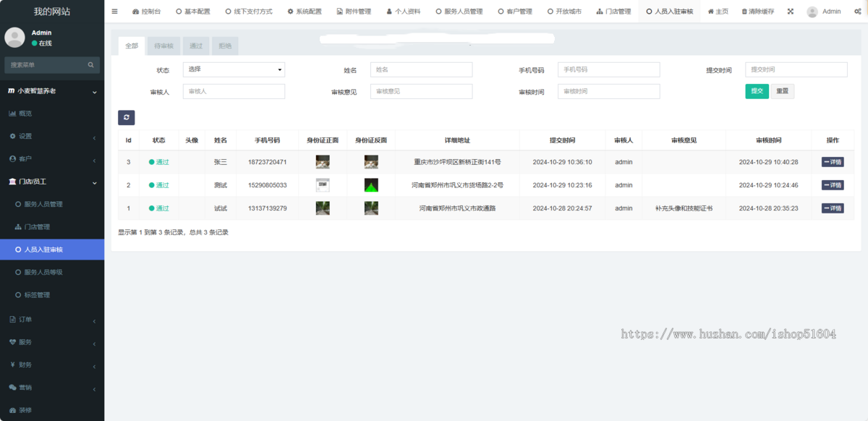Open the 系统配置 tab
Image resolution: width=868 pixels, height=421 pixels.
pos(305,12)
